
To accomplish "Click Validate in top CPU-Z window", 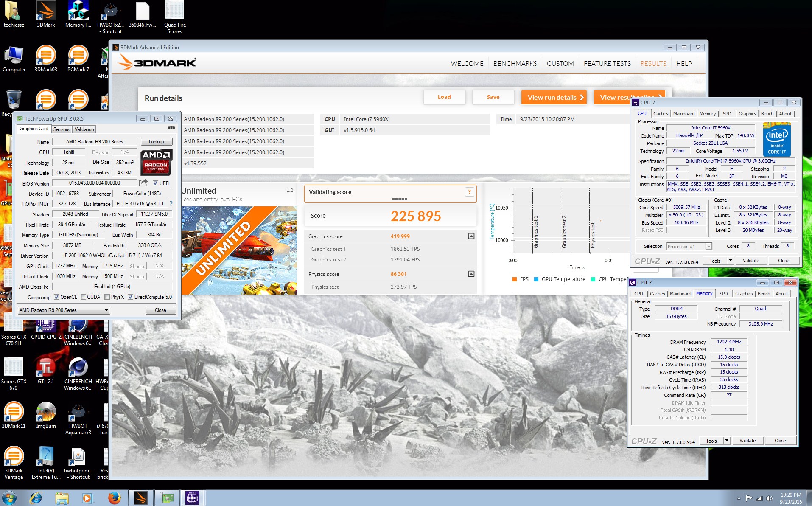I will tap(751, 261).
